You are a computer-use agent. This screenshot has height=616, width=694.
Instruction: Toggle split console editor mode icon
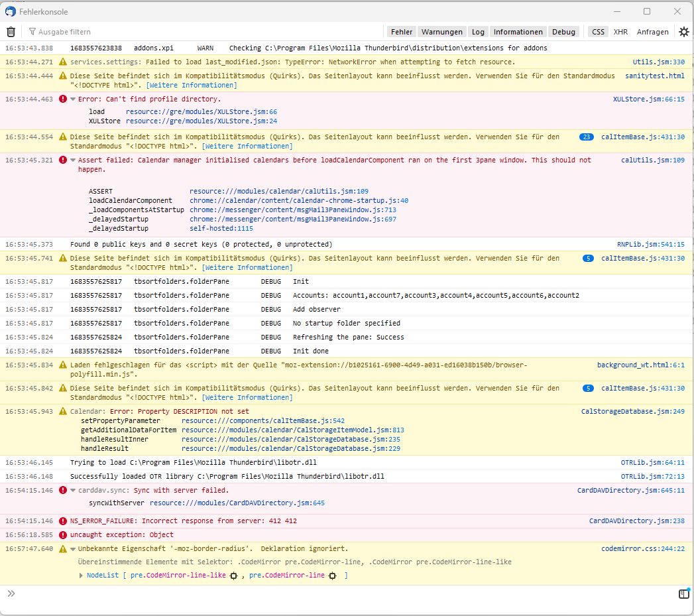683,594
